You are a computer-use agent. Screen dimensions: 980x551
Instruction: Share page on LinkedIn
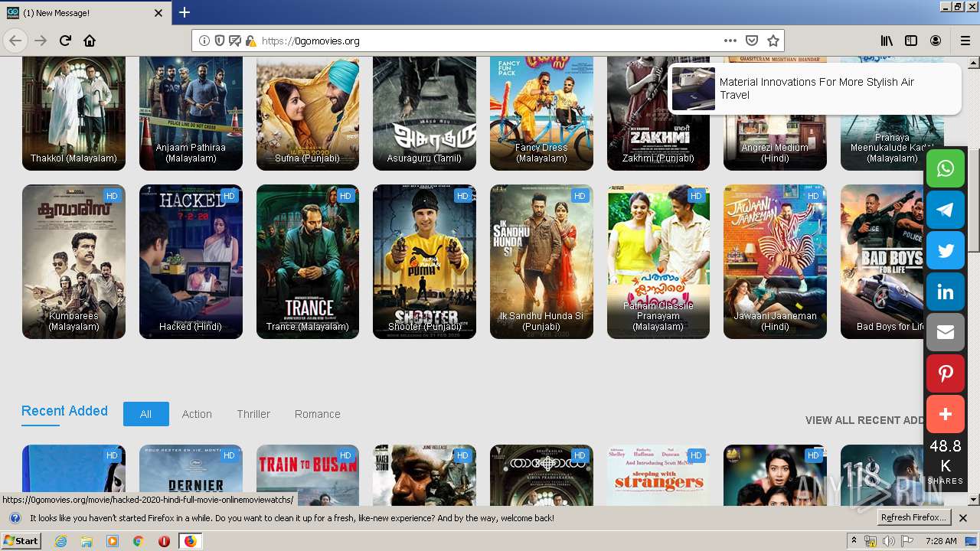946,292
